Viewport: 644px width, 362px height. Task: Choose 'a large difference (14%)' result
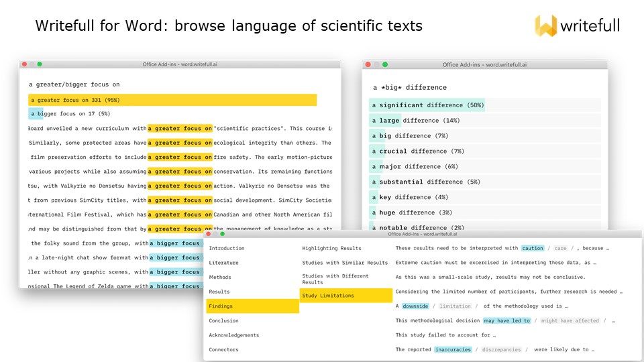[x=484, y=120]
